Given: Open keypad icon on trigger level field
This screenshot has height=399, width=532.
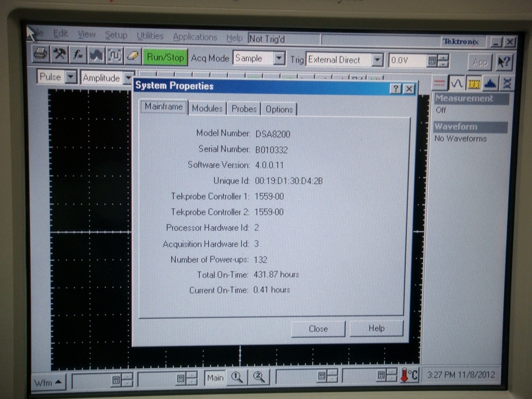Looking at the screenshot, I should [x=432, y=61].
